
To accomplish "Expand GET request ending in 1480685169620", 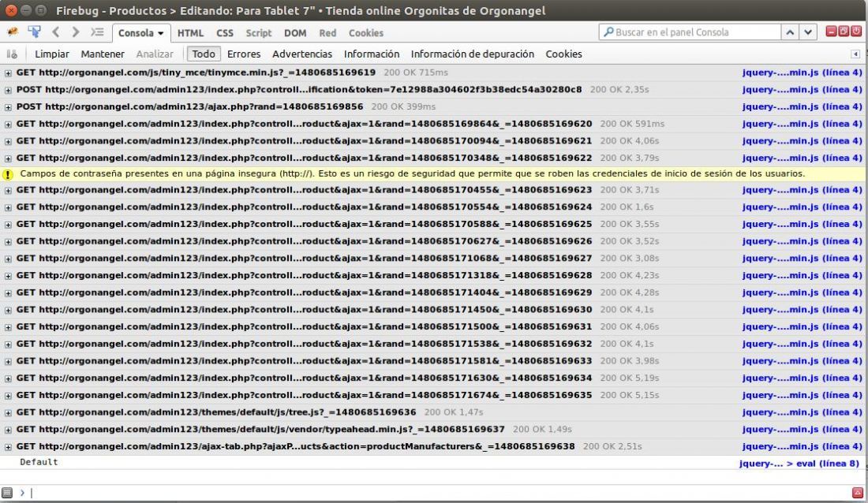I will [8, 125].
